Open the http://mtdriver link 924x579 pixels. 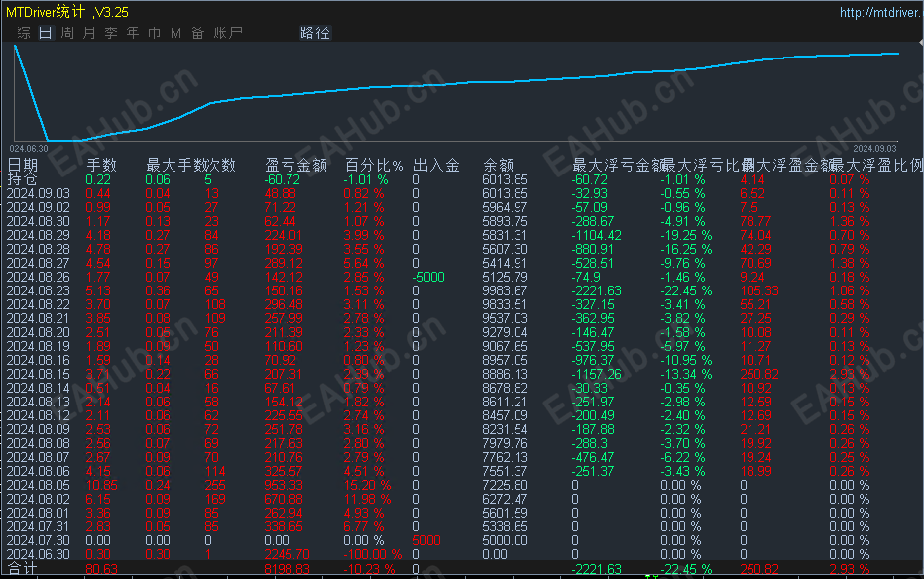pyautogui.click(x=880, y=12)
